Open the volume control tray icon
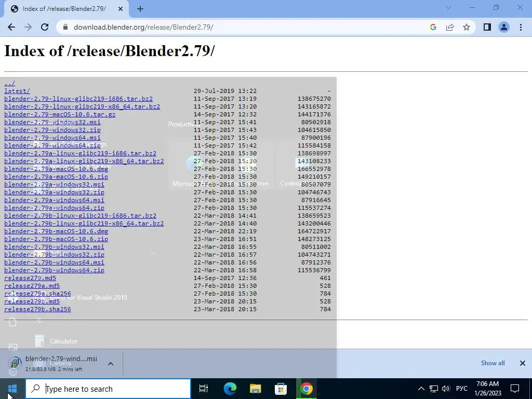The width and height of the screenshot is (532, 399). tap(446, 389)
